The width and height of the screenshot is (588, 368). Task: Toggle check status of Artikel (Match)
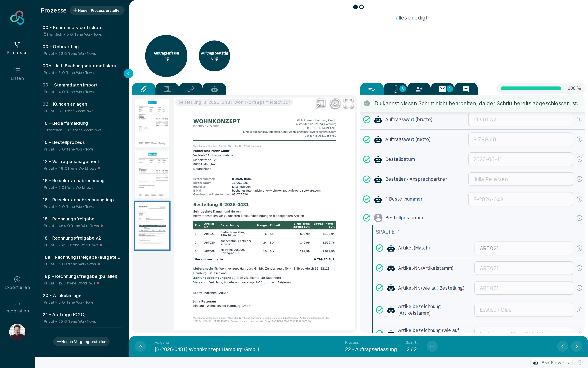[x=379, y=248]
